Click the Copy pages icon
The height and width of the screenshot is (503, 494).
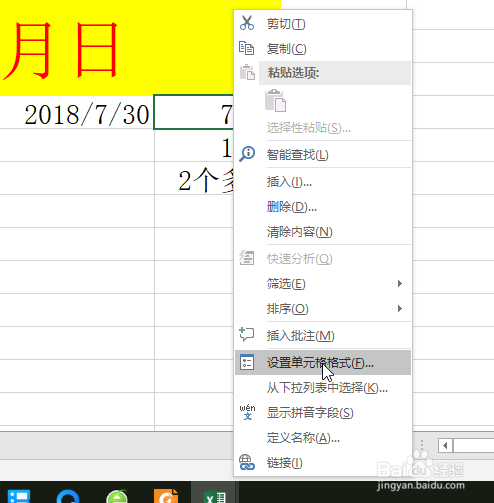247,48
